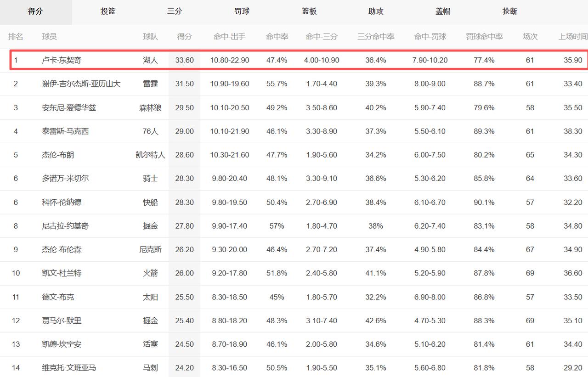
Task: Switch to the 投篮 (Shooting) tab
Action: 107,12
